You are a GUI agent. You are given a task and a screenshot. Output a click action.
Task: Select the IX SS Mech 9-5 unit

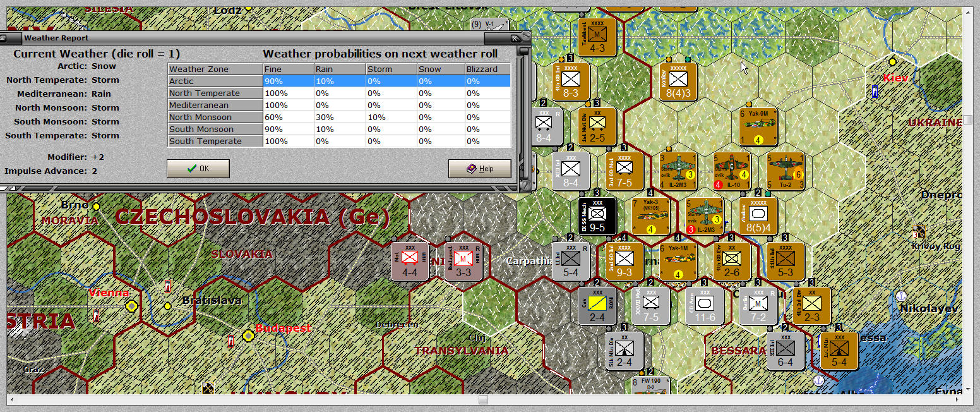pos(597,216)
